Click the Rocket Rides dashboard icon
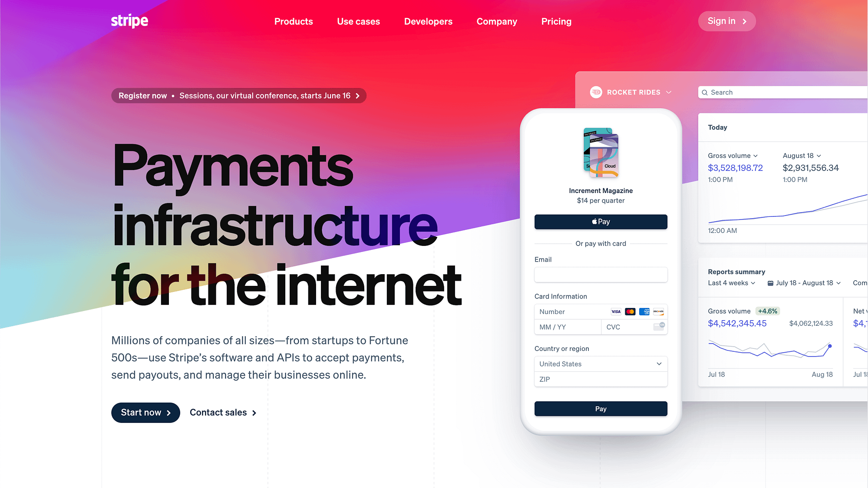 click(596, 92)
